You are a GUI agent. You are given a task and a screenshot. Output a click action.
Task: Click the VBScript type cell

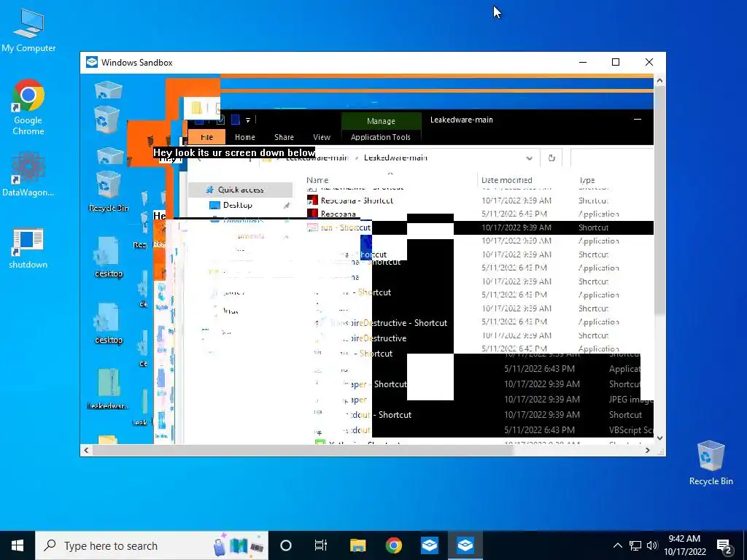[x=630, y=430]
